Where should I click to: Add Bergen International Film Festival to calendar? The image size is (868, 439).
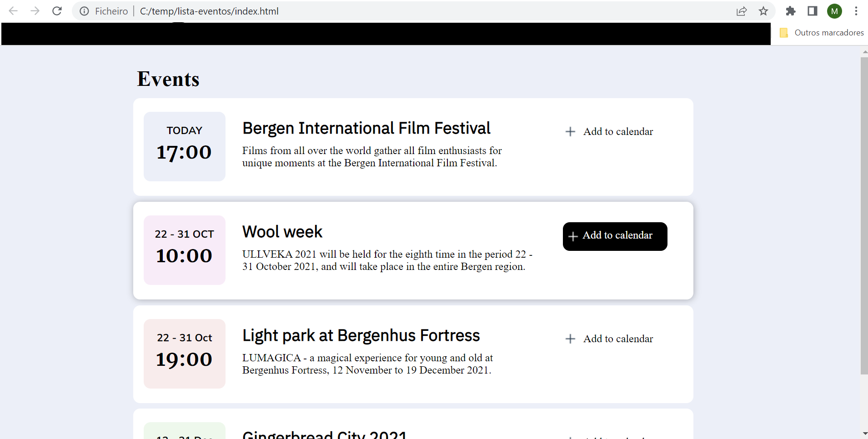coord(610,132)
